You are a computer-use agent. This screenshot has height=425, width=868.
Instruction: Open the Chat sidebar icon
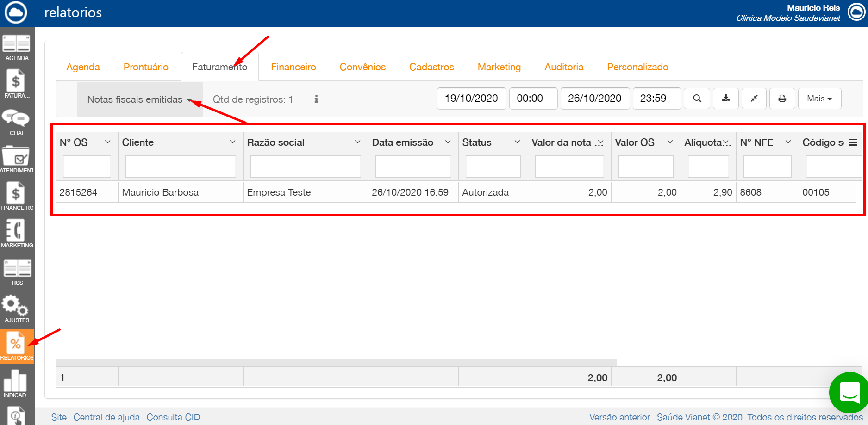coord(17,123)
